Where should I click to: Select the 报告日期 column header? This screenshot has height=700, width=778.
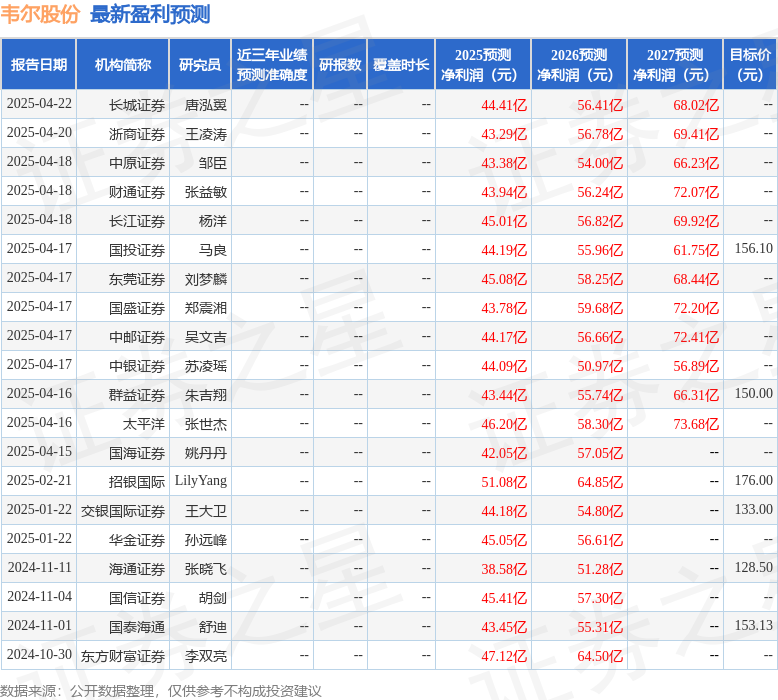[39, 64]
